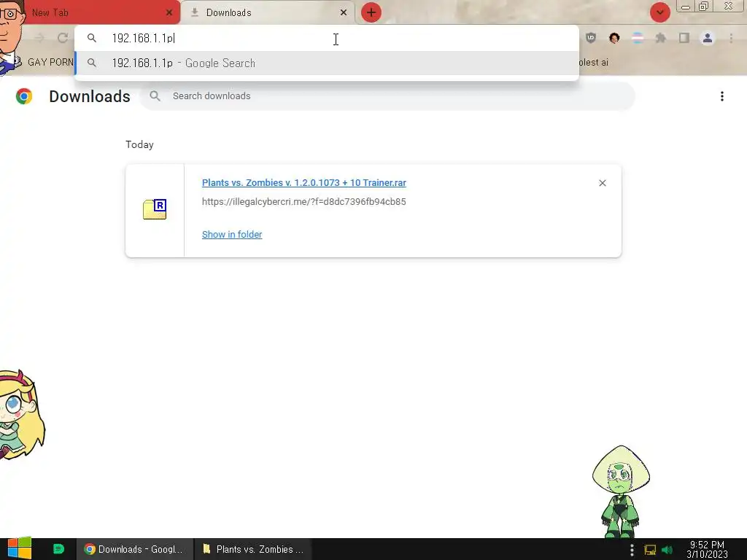
Task: Open the green chat app in taskbar
Action: [x=58, y=549]
